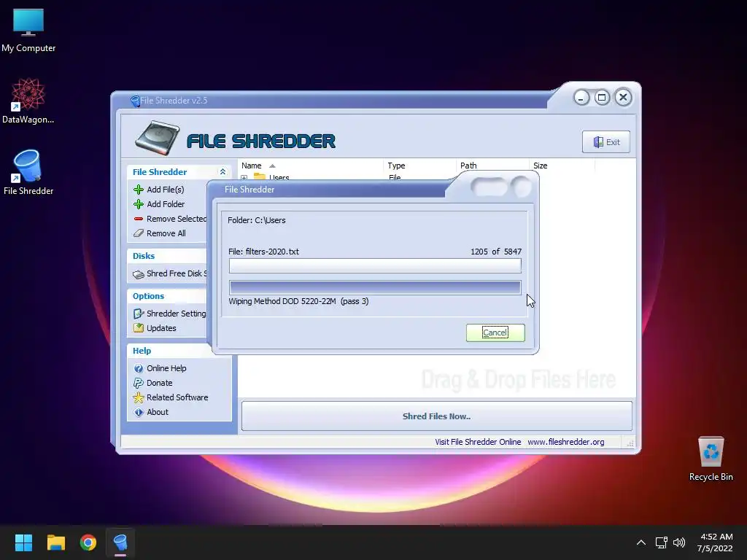Open My Computer desktop icon
Image resolution: width=747 pixels, height=560 pixels.
click(28, 31)
